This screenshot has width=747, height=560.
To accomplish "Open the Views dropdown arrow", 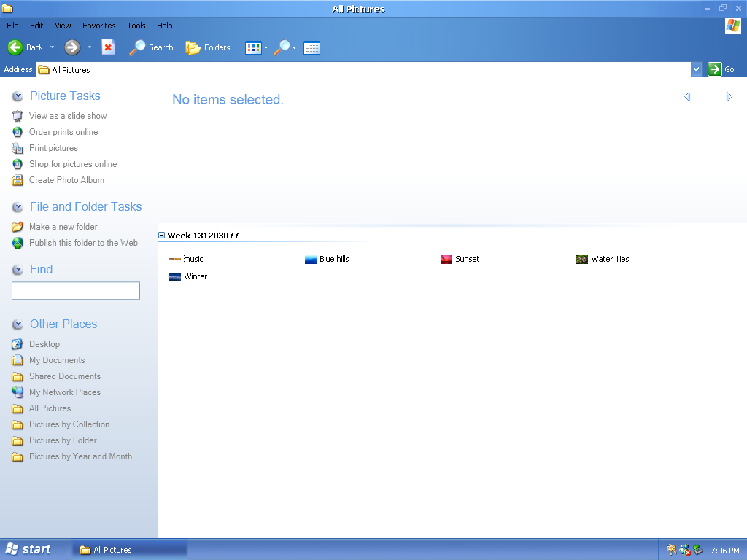I will click(266, 47).
